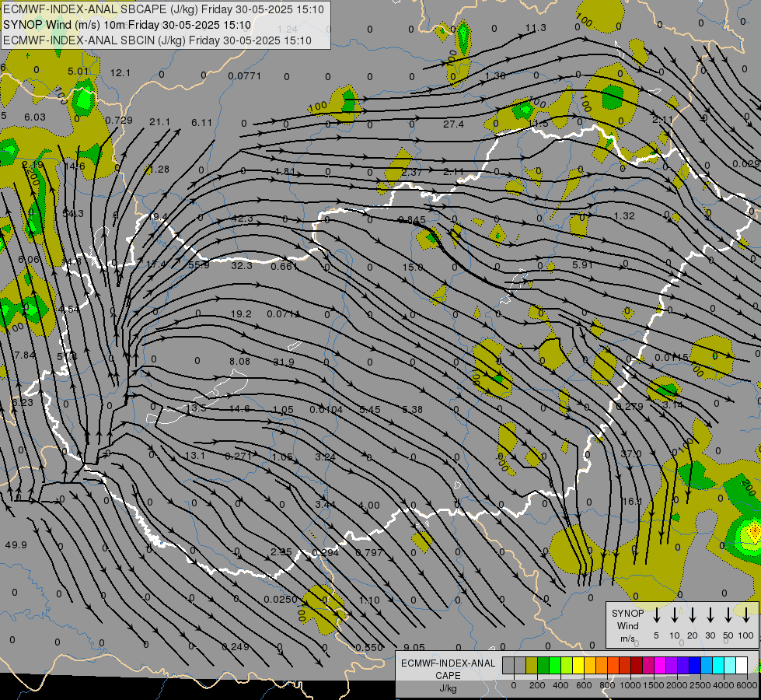Click the 4000 tick label on the colour scale
Viewport: 761px width, 700px height.
coord(724,685)
